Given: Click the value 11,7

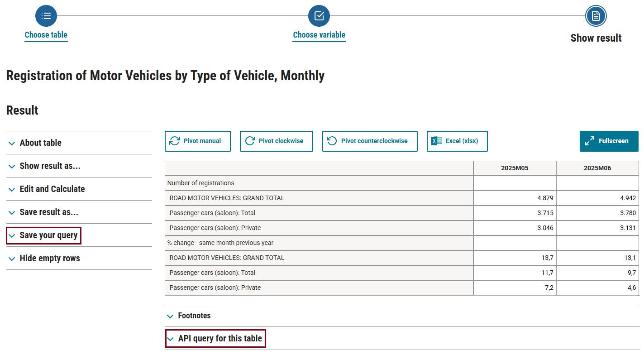Looking at the screenshot, I should (547, 273).
